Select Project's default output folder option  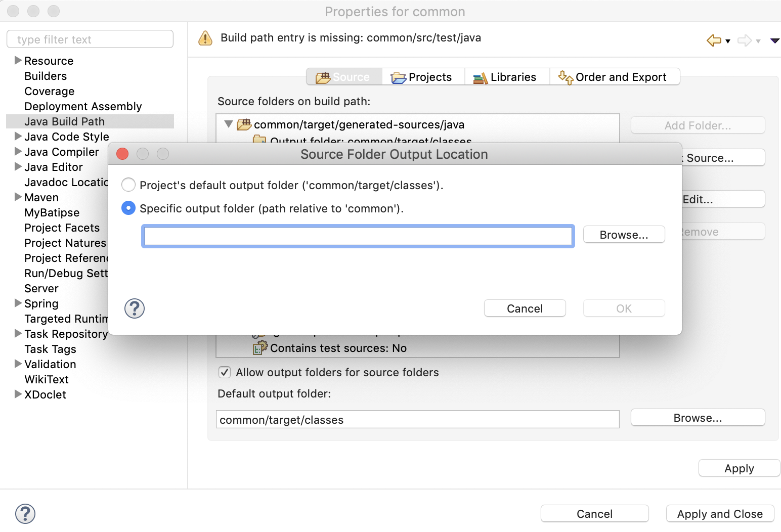point(128,185)
